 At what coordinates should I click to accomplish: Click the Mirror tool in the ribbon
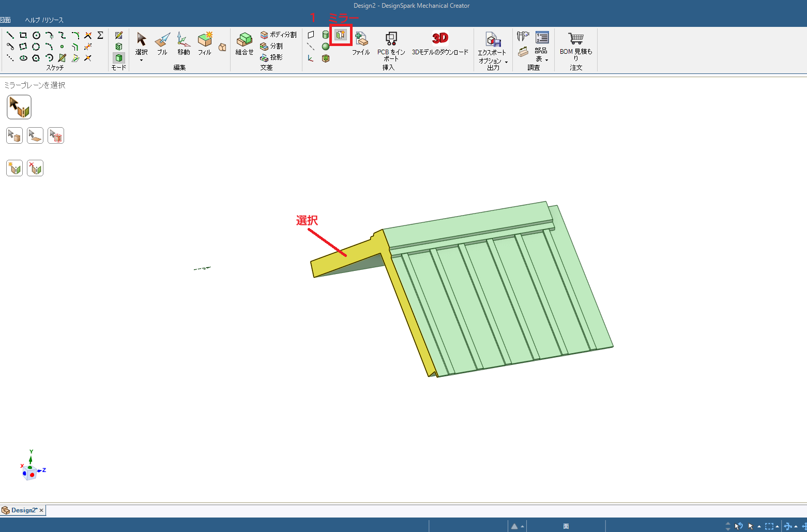click(341, 35)
